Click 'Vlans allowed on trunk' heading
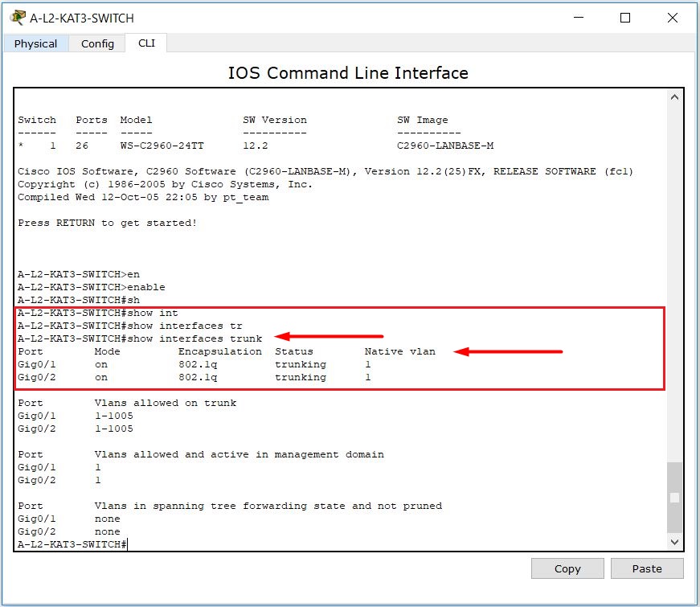 pos(166,403)
